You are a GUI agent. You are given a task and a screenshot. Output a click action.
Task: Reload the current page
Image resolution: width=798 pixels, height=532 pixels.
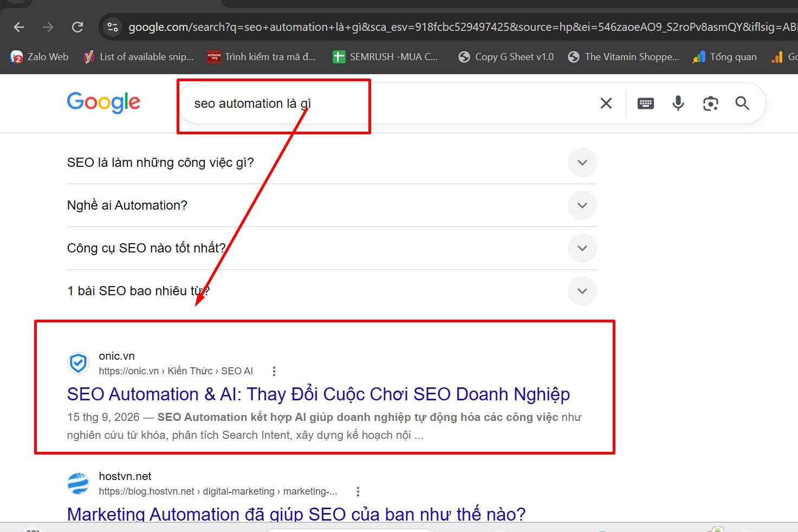pyautogui.click(x=77, y=27)
